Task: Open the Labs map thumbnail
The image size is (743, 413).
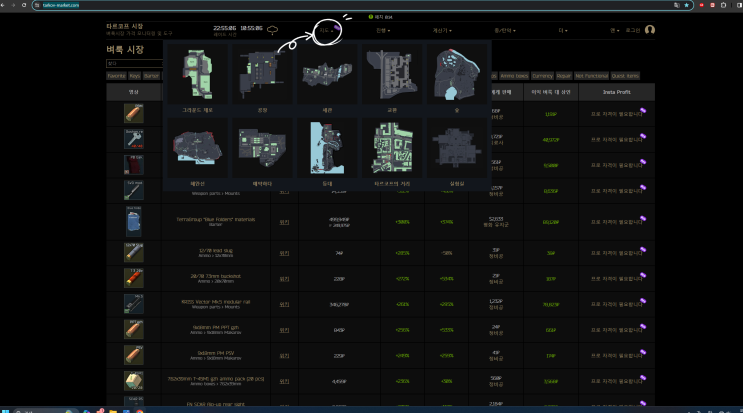Action: pyautogui.click(x=457, y=148)
